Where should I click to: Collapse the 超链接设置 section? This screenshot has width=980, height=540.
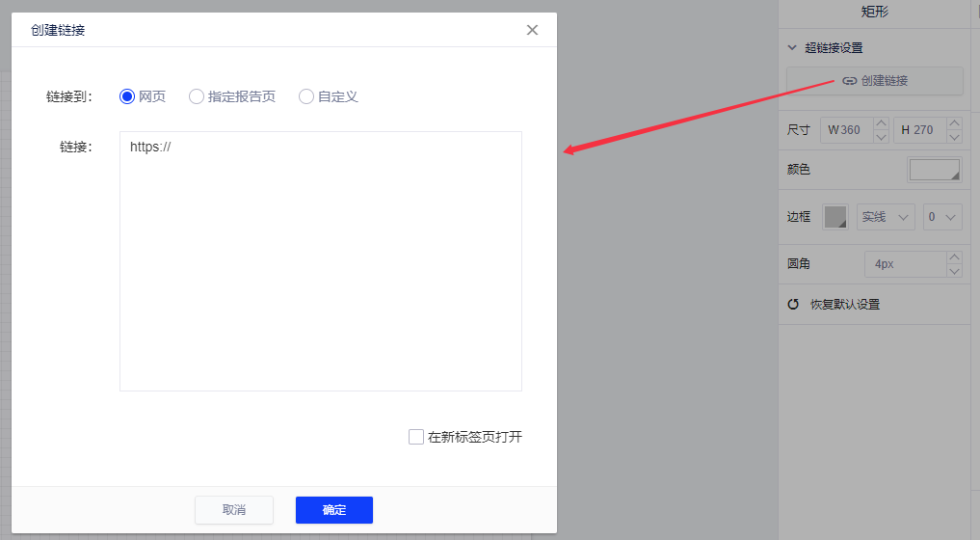(x=792, y=47)
